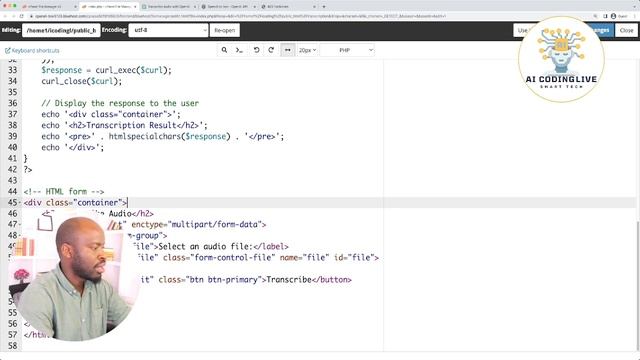Focus the file path field /home1/icodingl/public_h

[61, 30]
